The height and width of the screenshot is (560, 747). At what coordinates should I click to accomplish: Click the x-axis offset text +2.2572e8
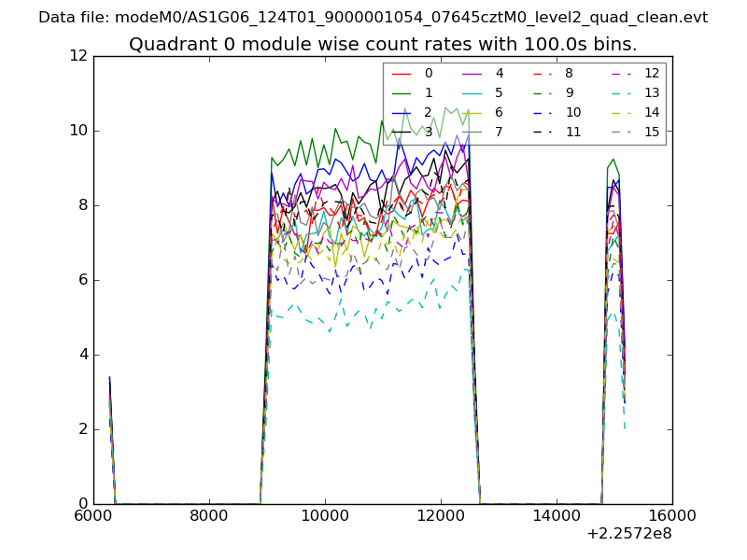point(629,534)
